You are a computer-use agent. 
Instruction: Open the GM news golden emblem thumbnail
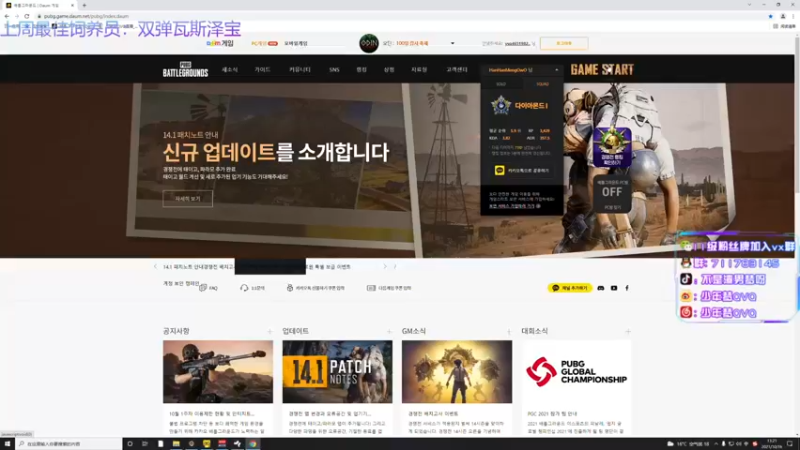457,372
